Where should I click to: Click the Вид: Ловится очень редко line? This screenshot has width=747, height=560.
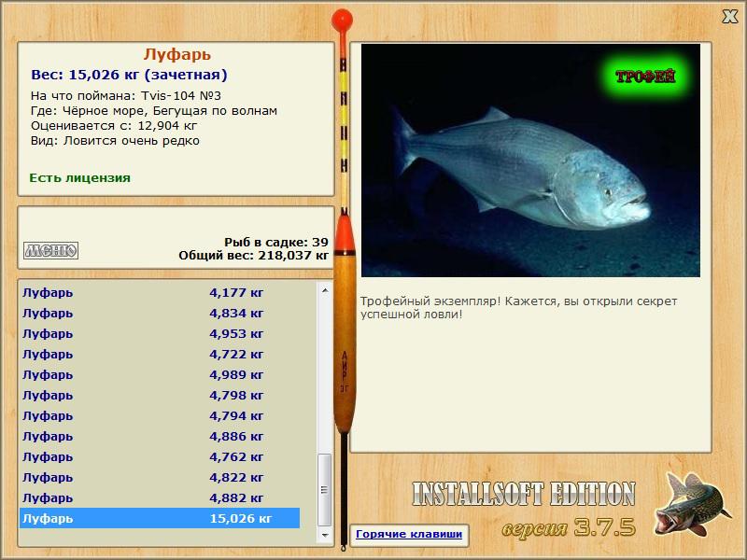(x=115, y=141)
